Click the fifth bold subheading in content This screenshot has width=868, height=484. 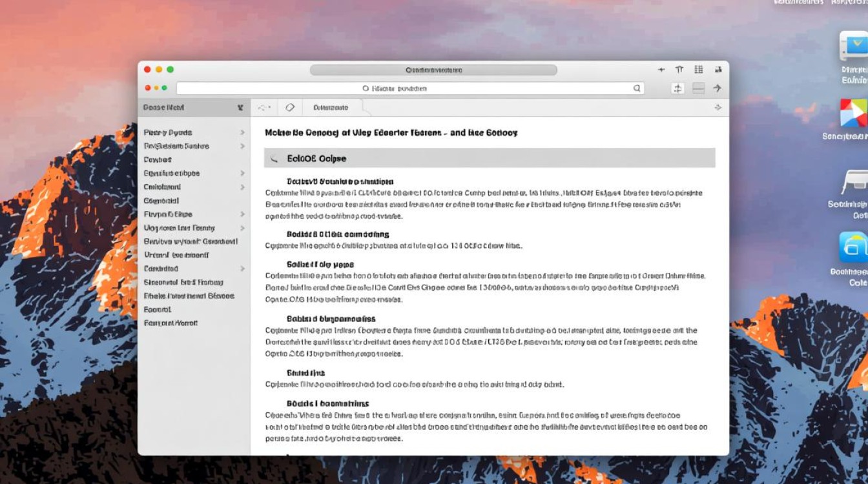pos(305,373)
